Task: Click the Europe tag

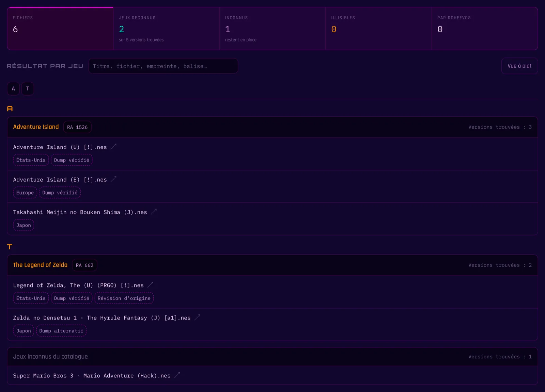Action: (x=25, y=193)
